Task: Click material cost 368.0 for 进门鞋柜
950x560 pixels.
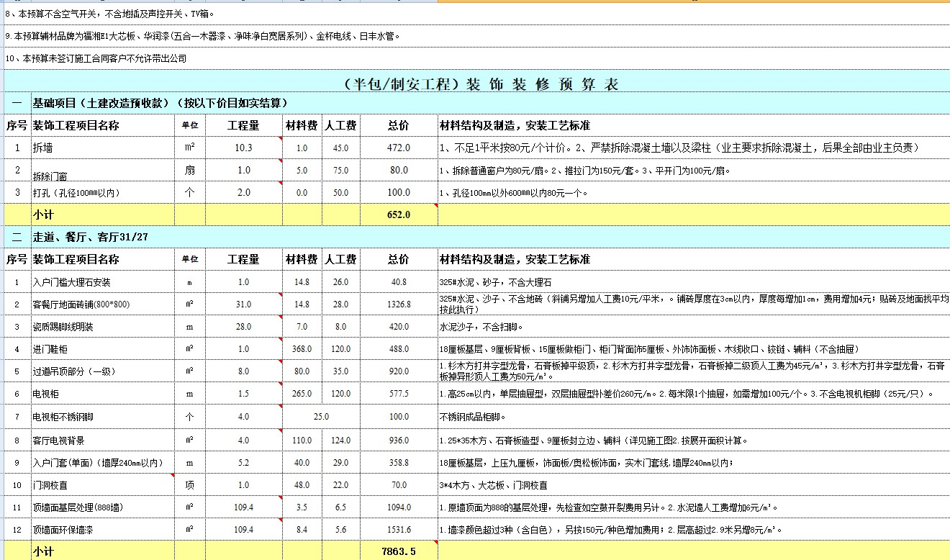Action: click(302, 349)
